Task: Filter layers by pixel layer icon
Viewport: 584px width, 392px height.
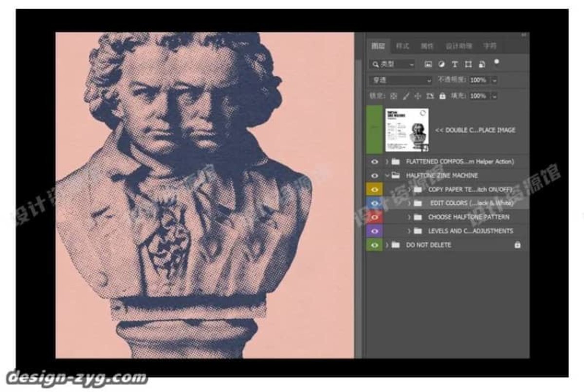Action: click(x=428, y=64)
